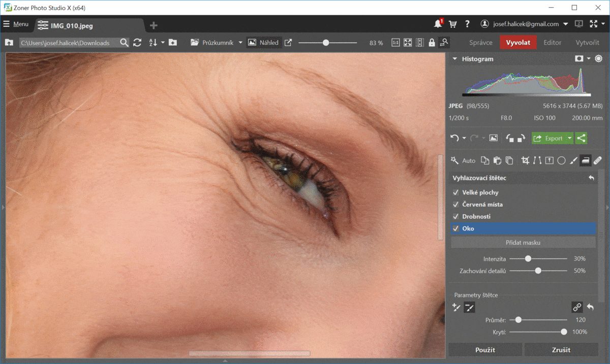Click the radial filter circle icon

[561, 160]
